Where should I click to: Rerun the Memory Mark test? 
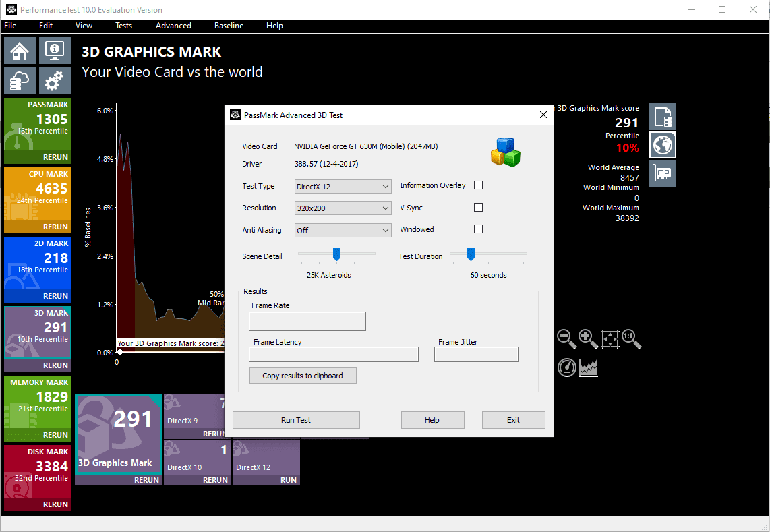(55, 435)
